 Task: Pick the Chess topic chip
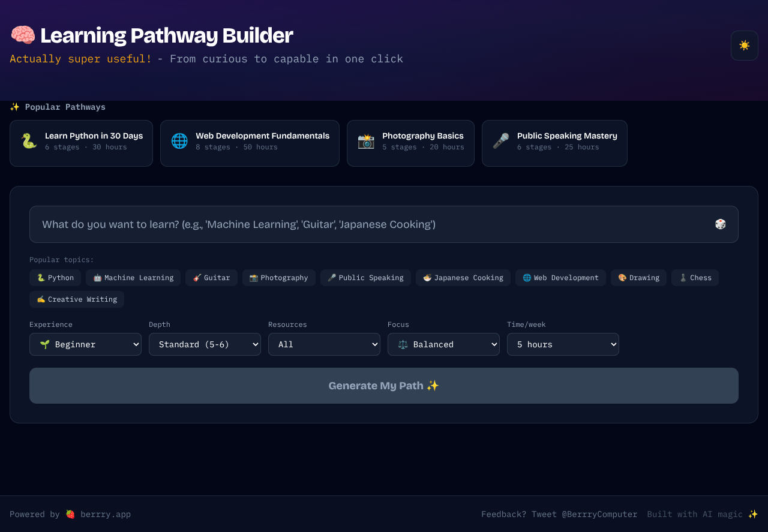coord(695,278)
